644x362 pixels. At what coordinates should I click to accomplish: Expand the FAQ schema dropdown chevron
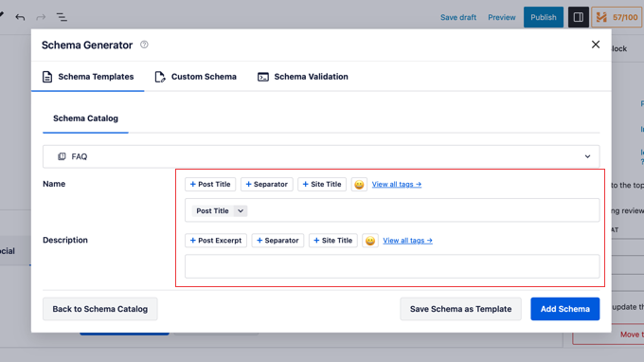click(x=587, y=156)
